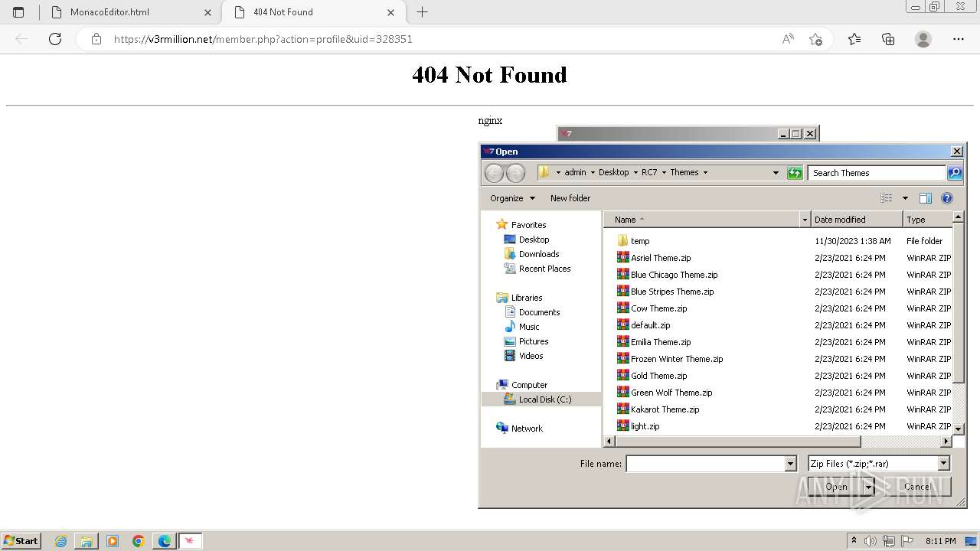Click the browser profile avatar icon
Image resolution: width=980 pixels, height=551 pixels.
click(923, 39)
